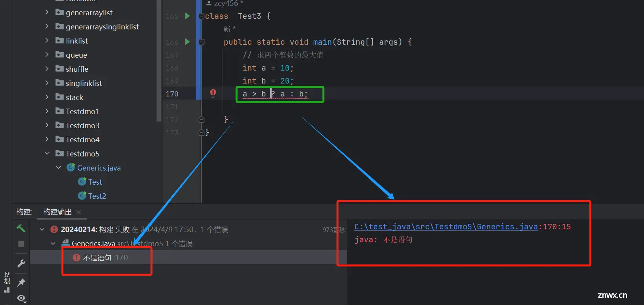Image resolution: width=644 pixels, height=305 pixels.
Task: Collapse the Generics.java node
Action: click(58, 168)
